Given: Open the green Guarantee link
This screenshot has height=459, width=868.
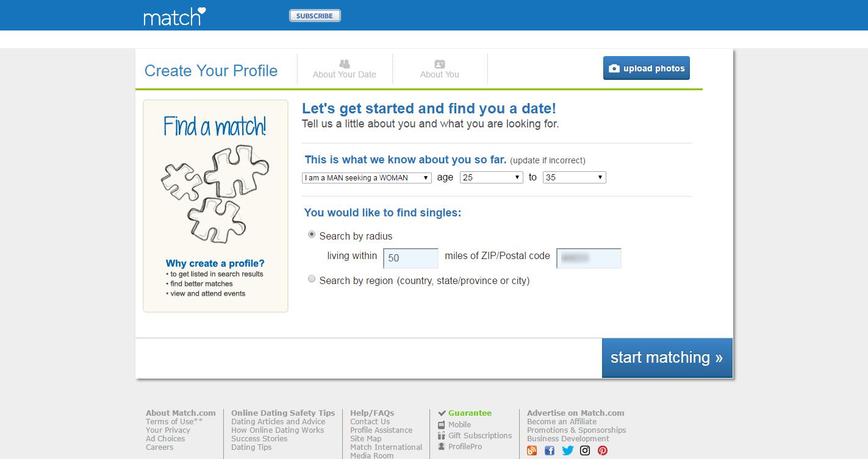Looking at the screenshot, I should tap(470, 413).
